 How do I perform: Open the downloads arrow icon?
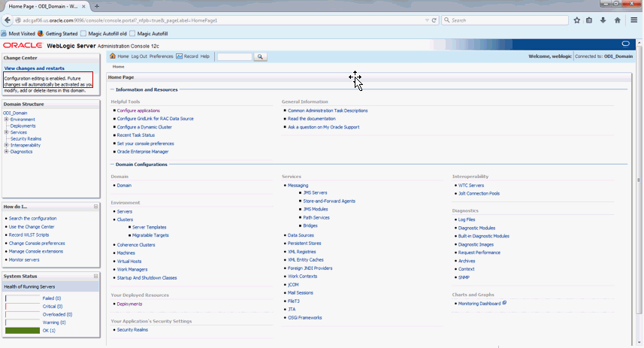(603, 20)
